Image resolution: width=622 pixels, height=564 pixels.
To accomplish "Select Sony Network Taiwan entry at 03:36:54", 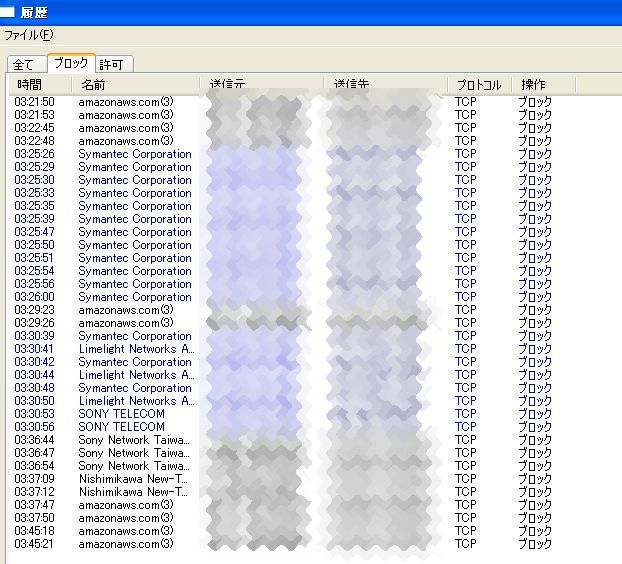I will click(283, 466).
